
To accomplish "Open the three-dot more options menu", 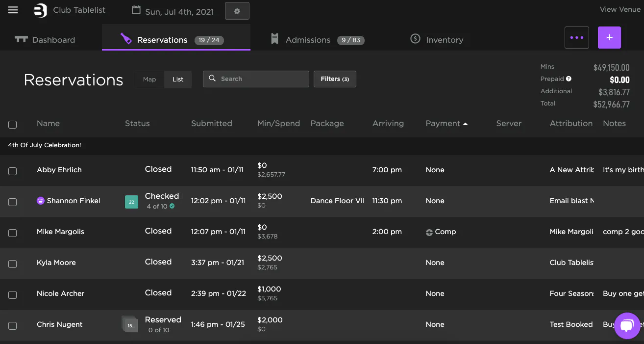I will pyautogui.click(x=576, y=37).
